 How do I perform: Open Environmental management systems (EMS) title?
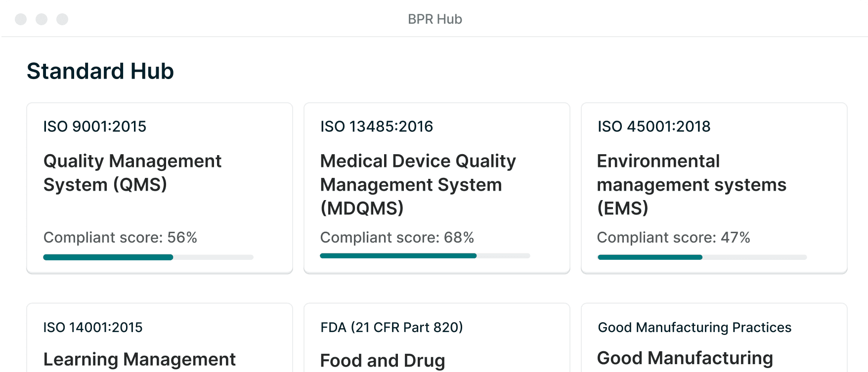coord(692,185)
